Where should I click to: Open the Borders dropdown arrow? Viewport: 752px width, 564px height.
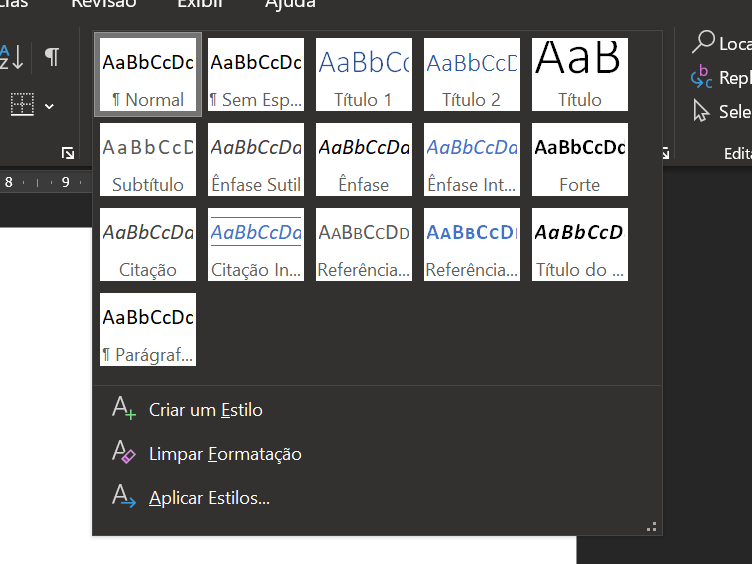coord(49,105)
